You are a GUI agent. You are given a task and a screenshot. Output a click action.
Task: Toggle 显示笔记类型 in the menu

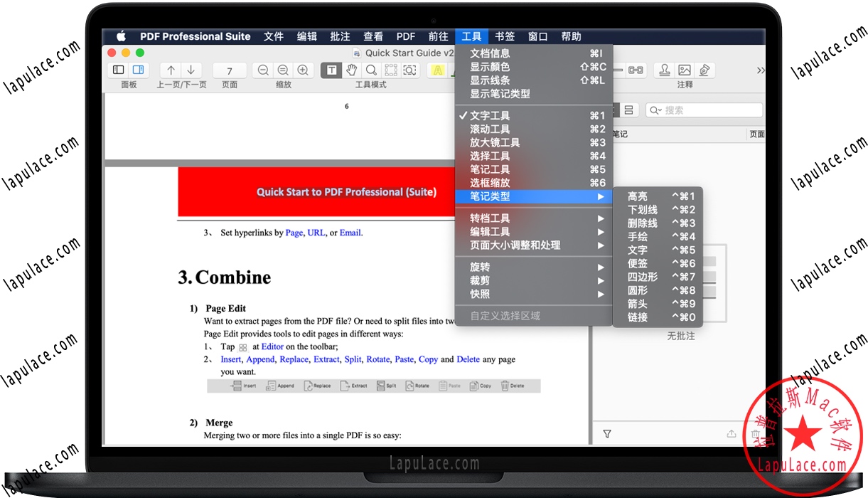click(534, 94)
